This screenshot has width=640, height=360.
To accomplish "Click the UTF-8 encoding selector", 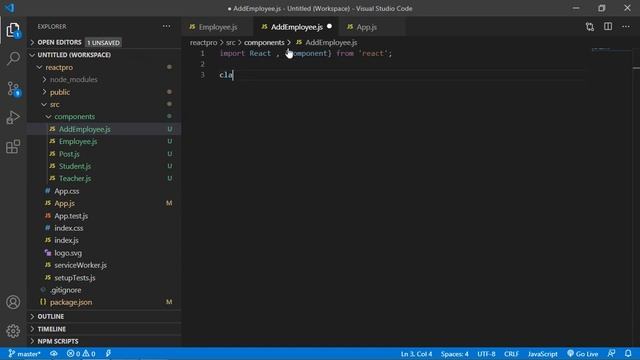I will [x=486, y=354].
